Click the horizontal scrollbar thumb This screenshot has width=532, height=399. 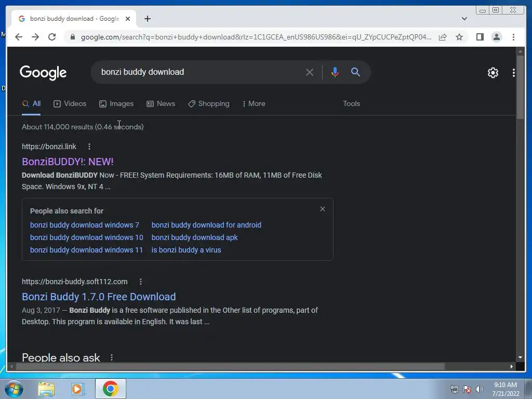click(x=231, y=366)
